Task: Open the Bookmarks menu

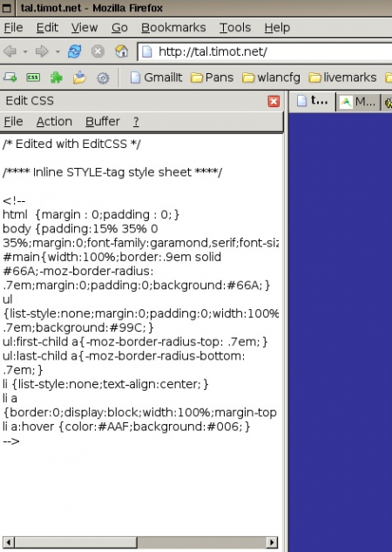Action: click(173, 28)
